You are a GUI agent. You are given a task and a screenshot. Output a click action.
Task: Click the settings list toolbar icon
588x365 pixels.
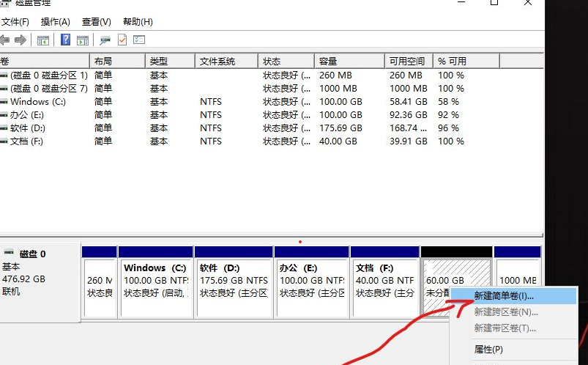tap(139, 40)
